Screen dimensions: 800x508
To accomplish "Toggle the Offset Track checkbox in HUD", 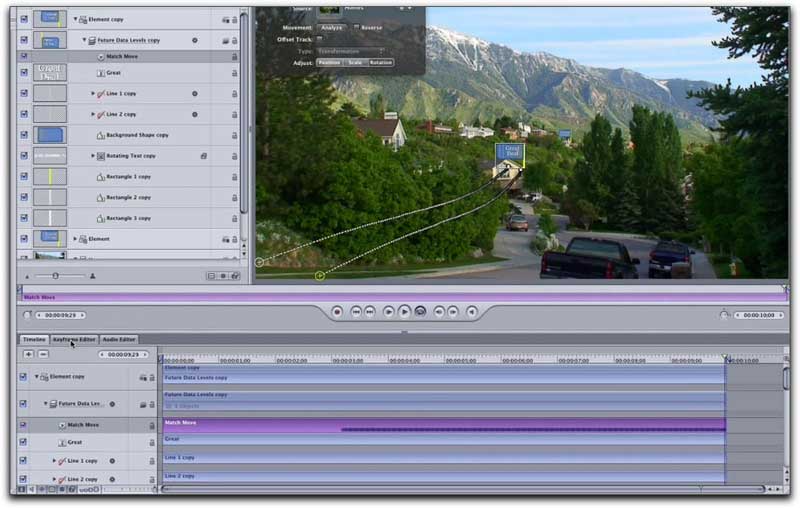I will 319,39.
